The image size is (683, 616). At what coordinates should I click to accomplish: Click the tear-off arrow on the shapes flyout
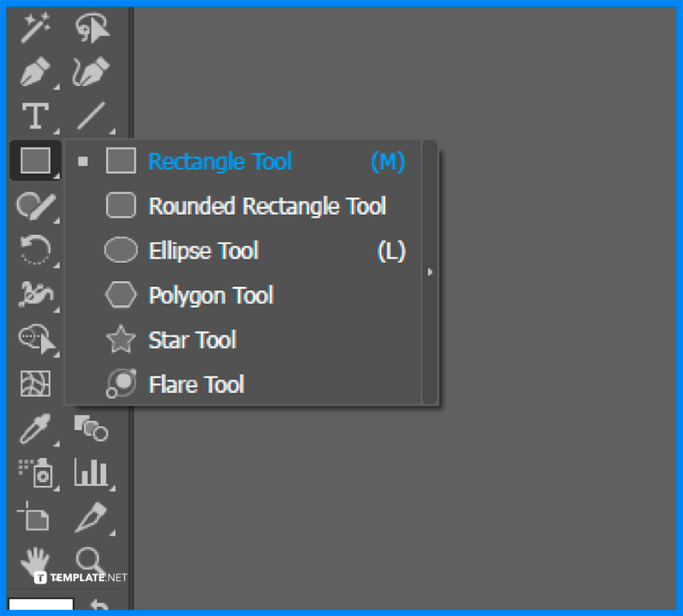tap(430, 272)
